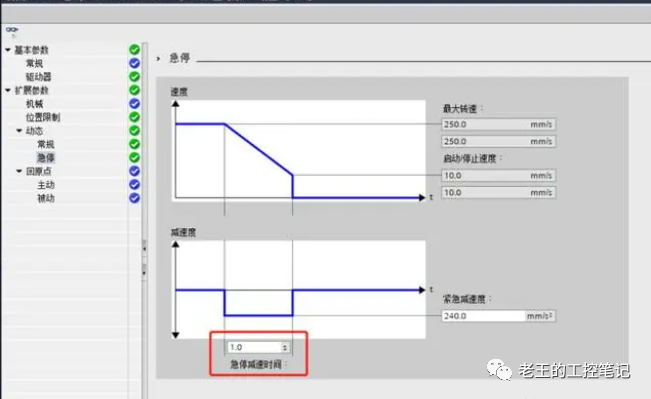This screenshot has width=651, height=399.
Task: Open 回原点 tree label
Action: pos(38,171)
